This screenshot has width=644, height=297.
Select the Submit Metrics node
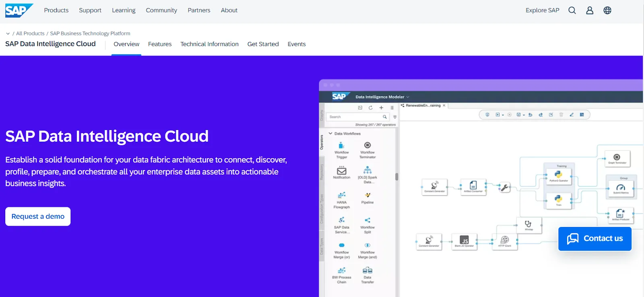click(621, 189)
